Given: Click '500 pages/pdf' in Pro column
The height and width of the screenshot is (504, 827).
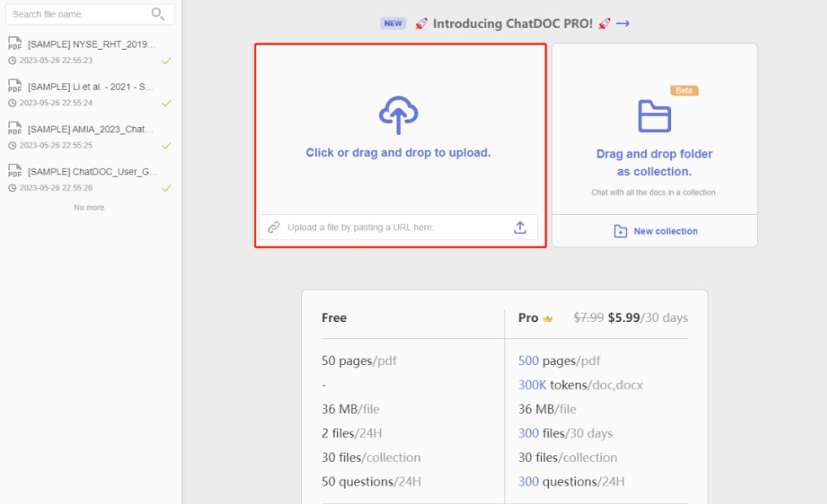Looking at the screenshot, I should point(559,361).
